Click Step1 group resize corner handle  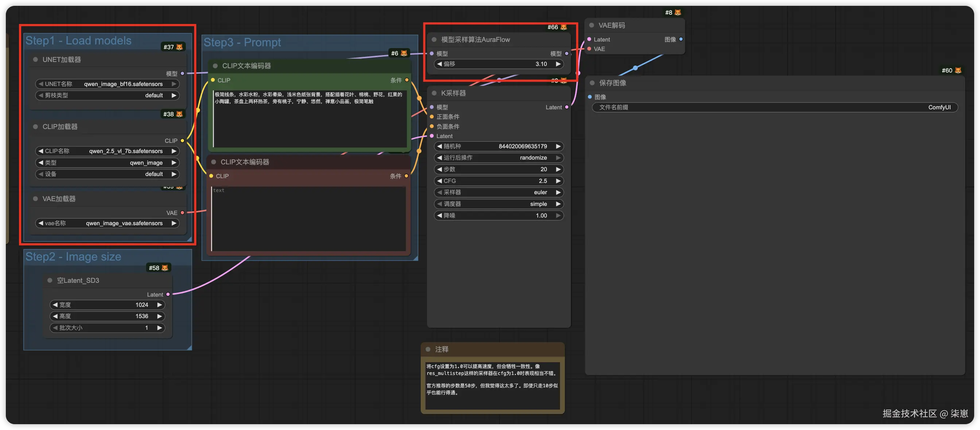[x=189, y=239]
